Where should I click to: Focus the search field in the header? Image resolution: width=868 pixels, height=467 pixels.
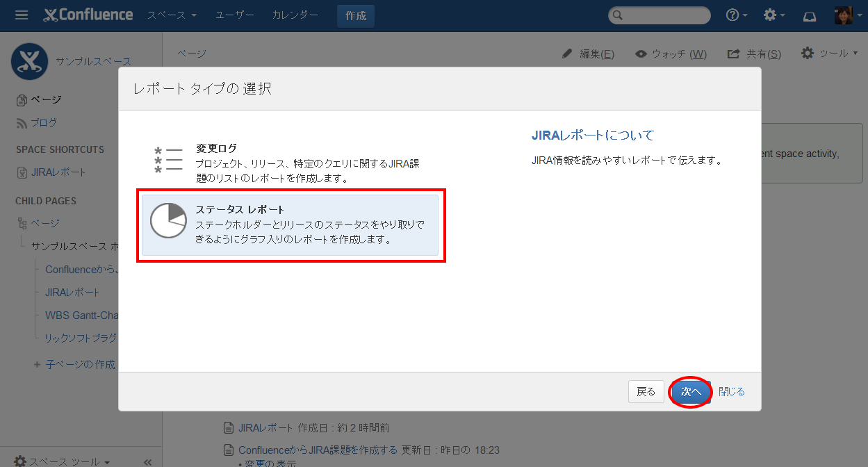pos(660,15)
